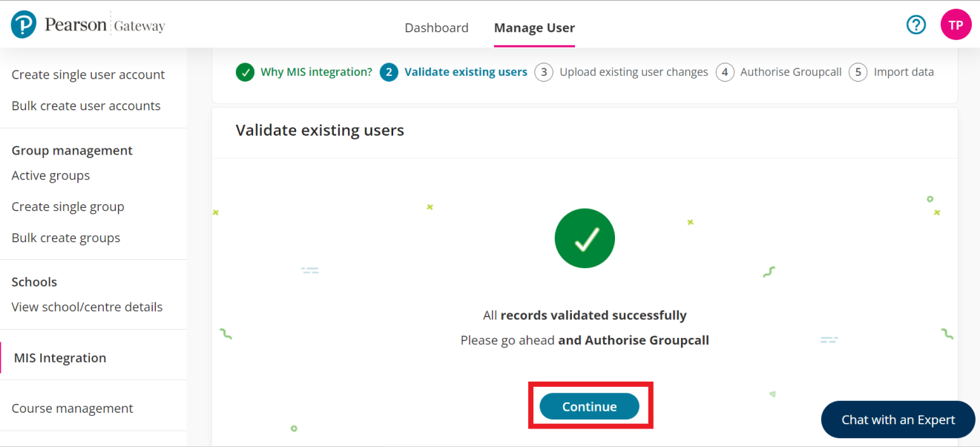Click the step 5 number circle

pyautogui.click(x=858, y=72)
